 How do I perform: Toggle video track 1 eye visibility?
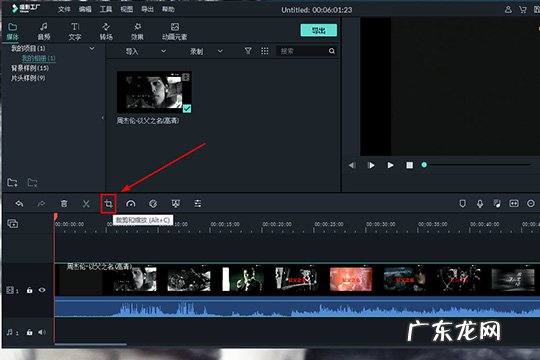42,290
